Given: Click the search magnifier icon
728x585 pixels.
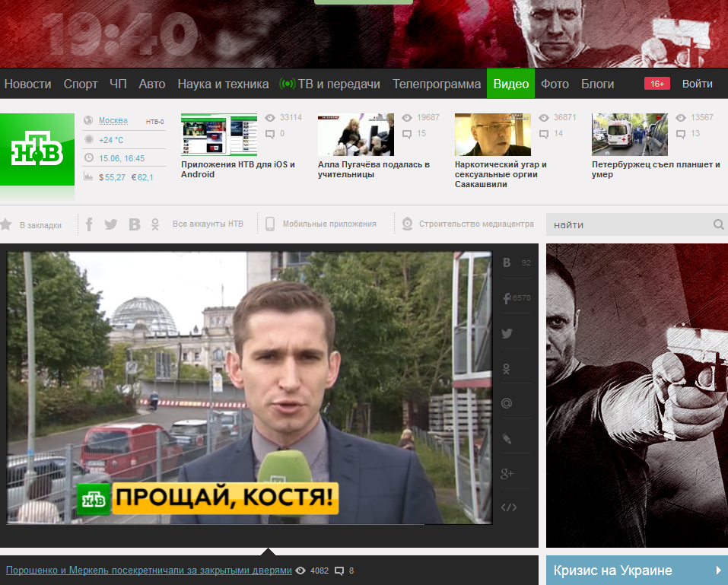Looking at the screenshot, I should tap(718, 224).
